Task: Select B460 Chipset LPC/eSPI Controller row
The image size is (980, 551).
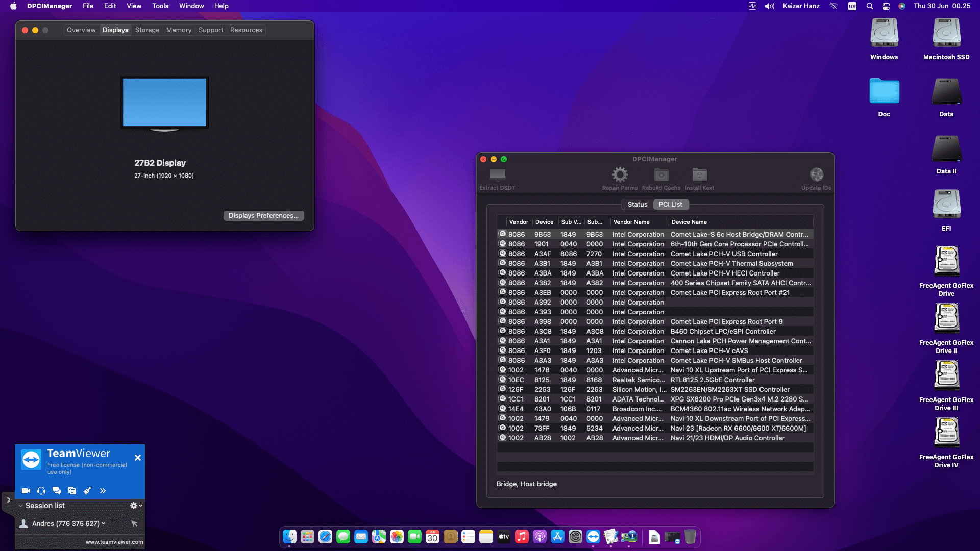Action: pos(655,332)
